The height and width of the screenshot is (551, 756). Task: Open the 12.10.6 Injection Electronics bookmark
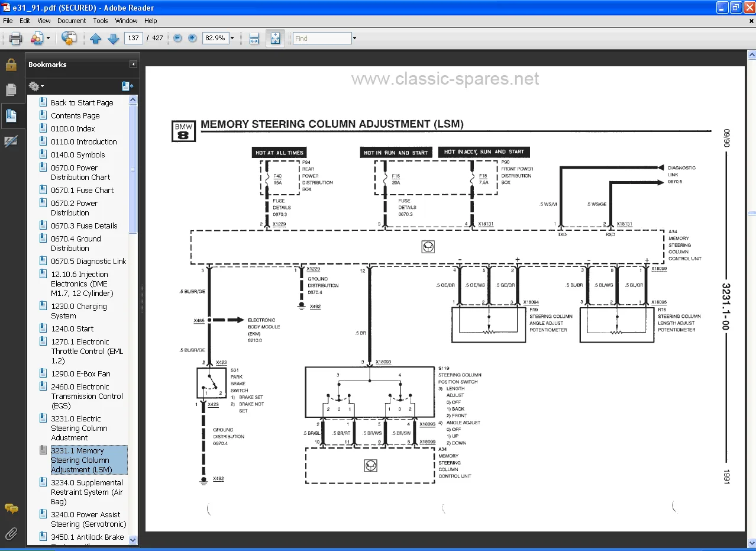click(x=82, y=283)
